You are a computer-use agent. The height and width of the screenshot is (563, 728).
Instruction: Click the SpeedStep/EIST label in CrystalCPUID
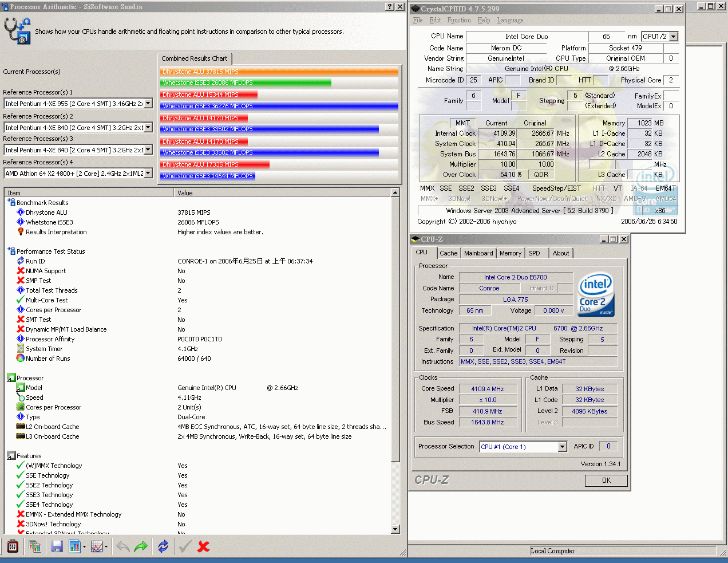tap(556, 188)
